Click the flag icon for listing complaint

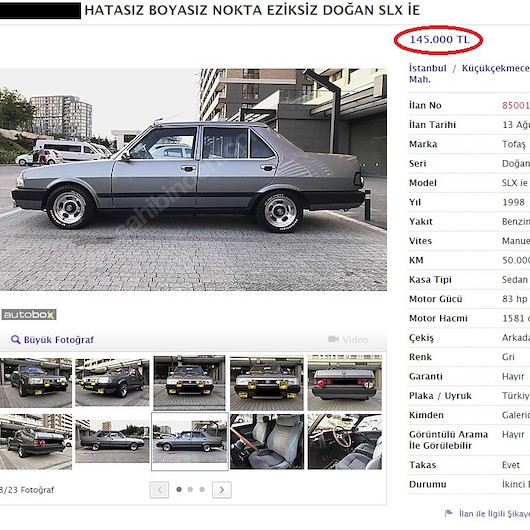coord(449,513)
